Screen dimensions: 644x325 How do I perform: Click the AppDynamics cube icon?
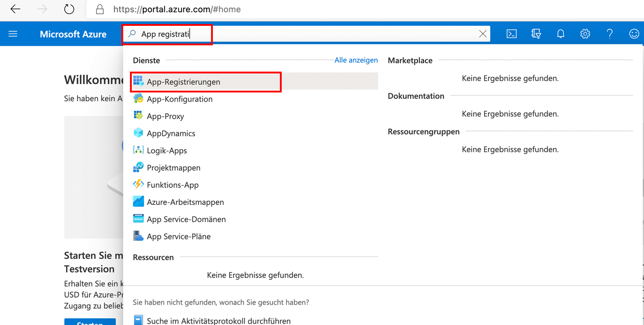[138, 133]
